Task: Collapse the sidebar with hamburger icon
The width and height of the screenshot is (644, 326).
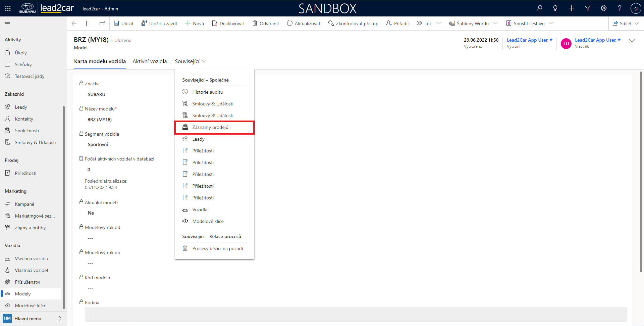Action: click(7, 24)
